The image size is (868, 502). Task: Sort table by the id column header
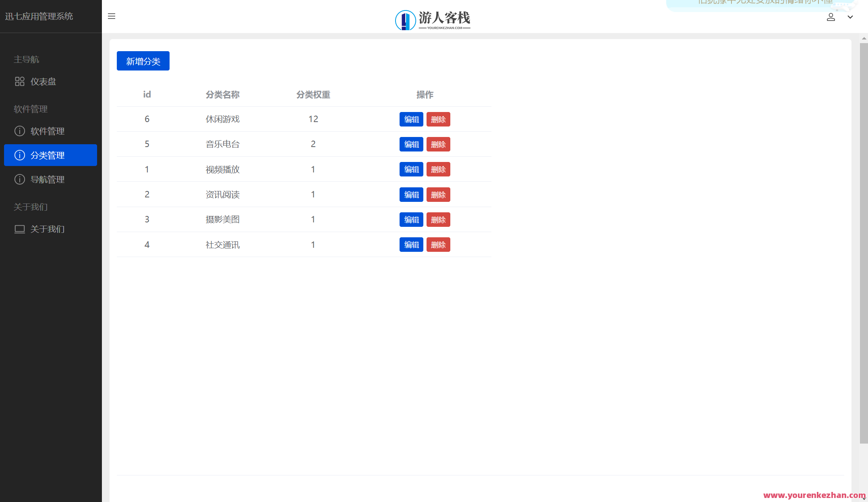147,94
